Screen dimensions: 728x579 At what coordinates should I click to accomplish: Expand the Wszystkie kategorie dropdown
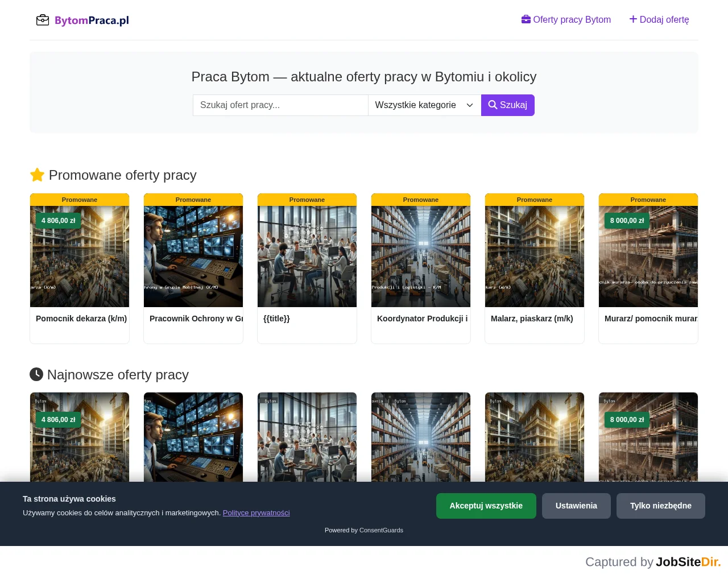[x=425, y=105]
